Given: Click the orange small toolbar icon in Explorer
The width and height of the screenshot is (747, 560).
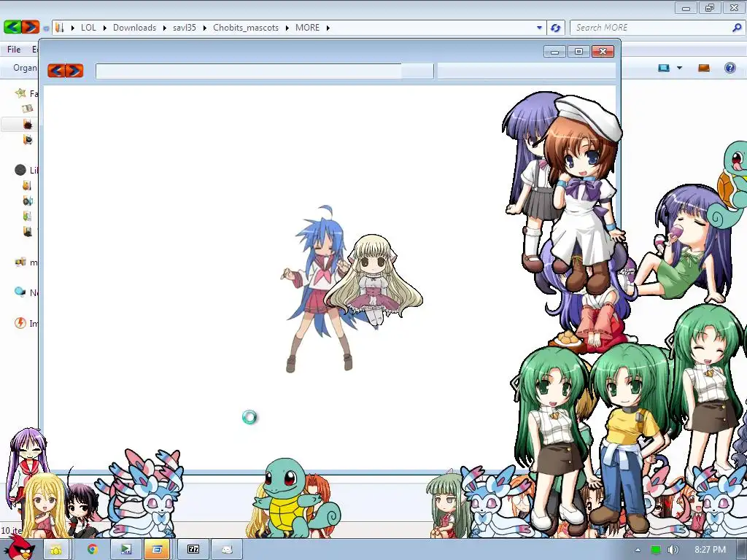Looking at the screenshot, I should point(704,68).
